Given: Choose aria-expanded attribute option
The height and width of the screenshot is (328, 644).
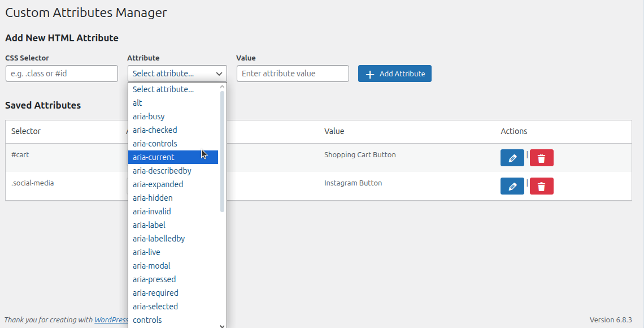Looking at the screenshot, I should [x=158, y=184].
